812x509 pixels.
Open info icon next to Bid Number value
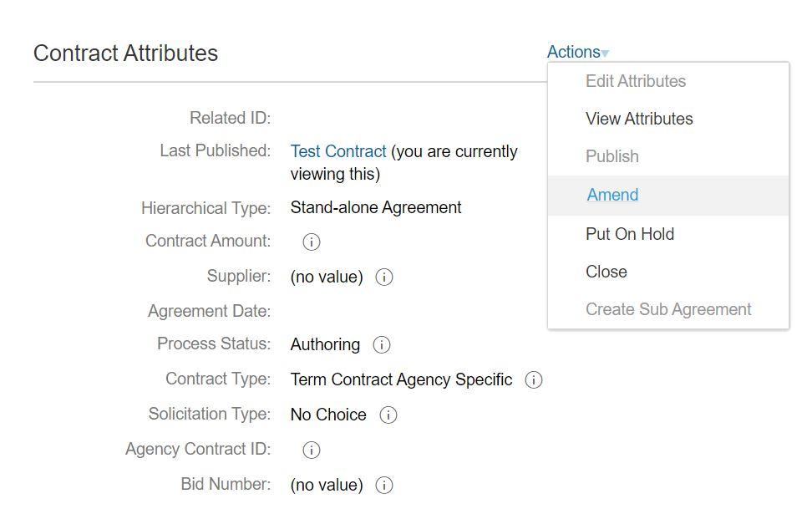coord(383,485)
